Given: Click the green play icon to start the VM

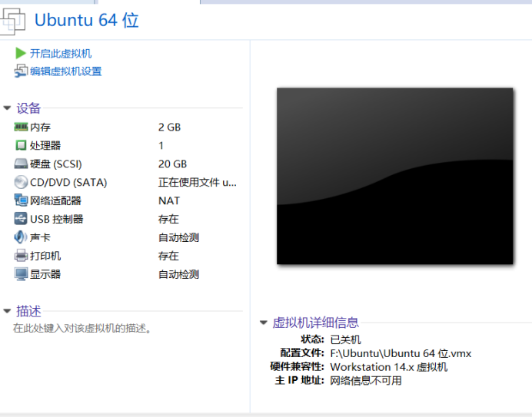Looking at the screenshot, I should coord(20,53).
